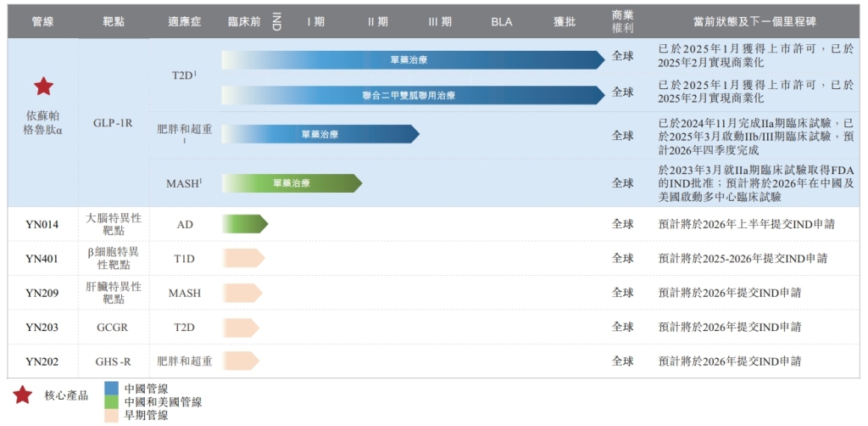Screen dimensions: 868x426
Task: Click the T1D indication cell
Action: [185, 259]
